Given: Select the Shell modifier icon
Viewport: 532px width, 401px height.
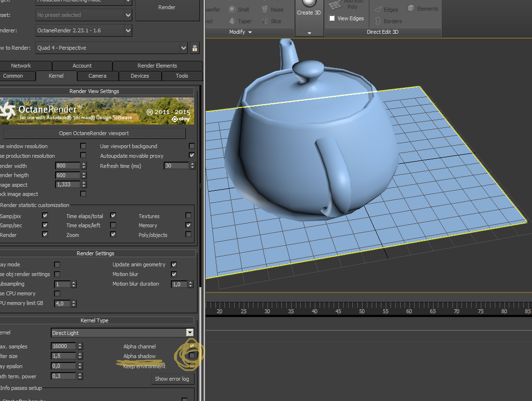Looking at the screenshot, I should coord(232,9).
